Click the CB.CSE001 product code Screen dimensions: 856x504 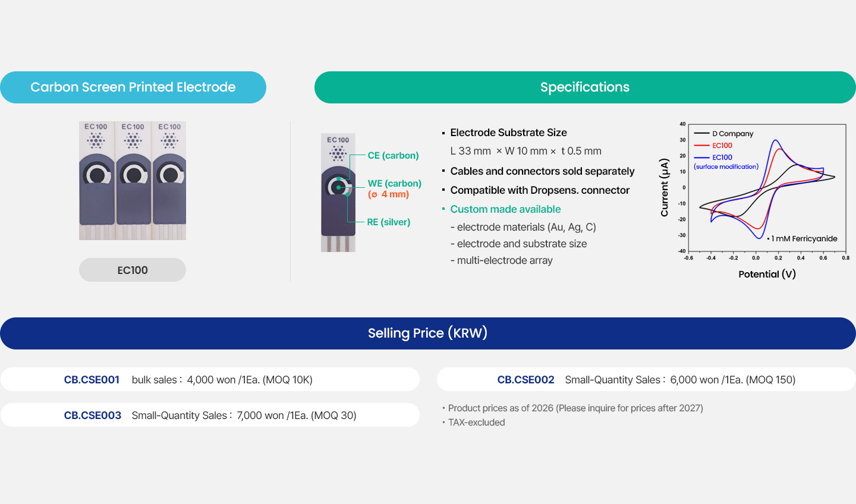tap(92, 380)
